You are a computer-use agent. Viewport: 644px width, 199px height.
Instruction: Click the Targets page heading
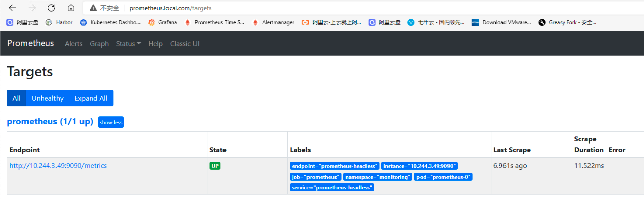click(x=30, y=72)
